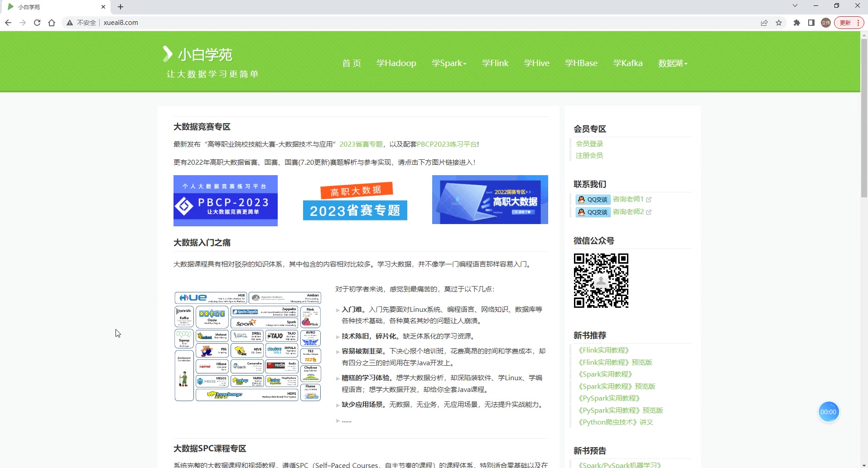
Task: Click the share page icon
Action: [764, 23]
